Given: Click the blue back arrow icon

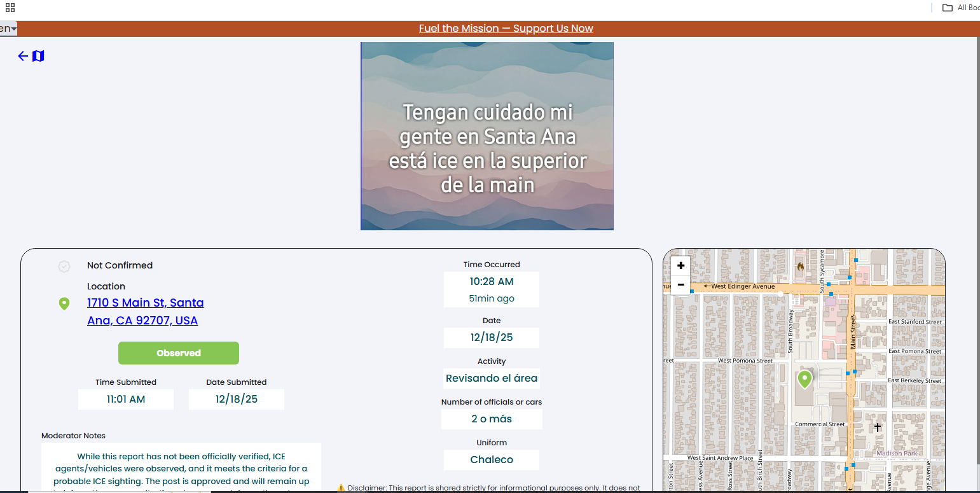Looking at the screenshot, I should pos(23,56).
